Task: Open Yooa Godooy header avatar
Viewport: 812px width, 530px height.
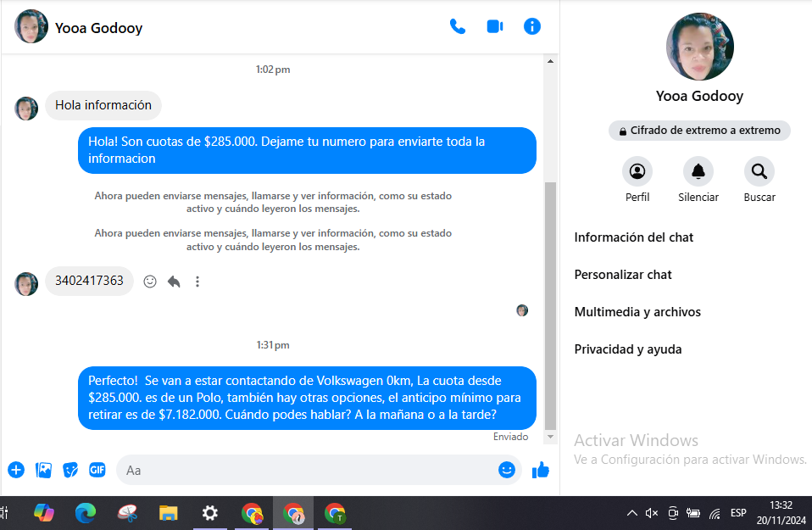Action: coord(31,26)
